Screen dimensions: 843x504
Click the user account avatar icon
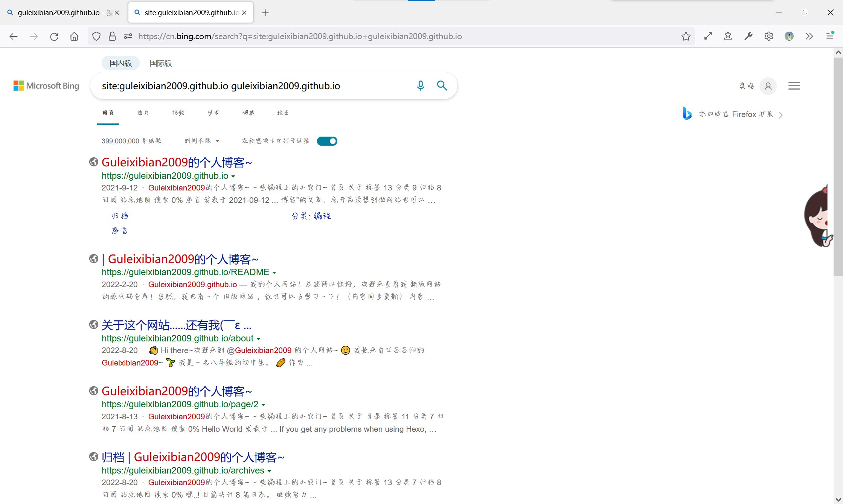[x=768, y=86]
